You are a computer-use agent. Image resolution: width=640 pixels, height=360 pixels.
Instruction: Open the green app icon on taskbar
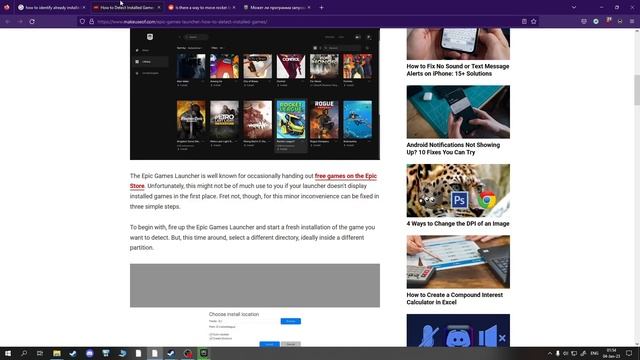[x=204, y=353]
